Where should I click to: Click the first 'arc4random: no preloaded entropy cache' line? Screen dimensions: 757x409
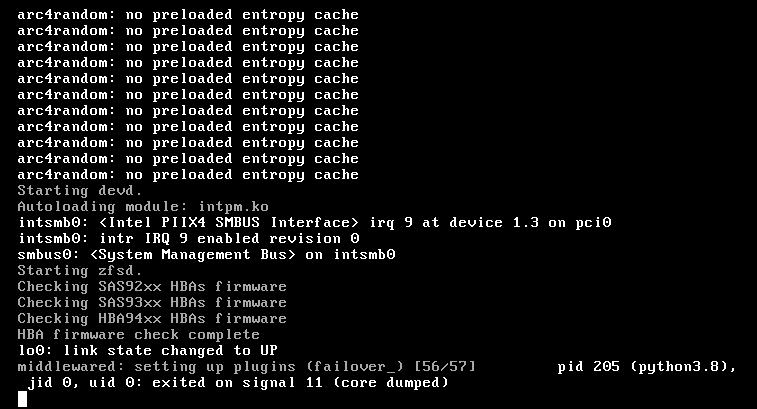point(188,14)
